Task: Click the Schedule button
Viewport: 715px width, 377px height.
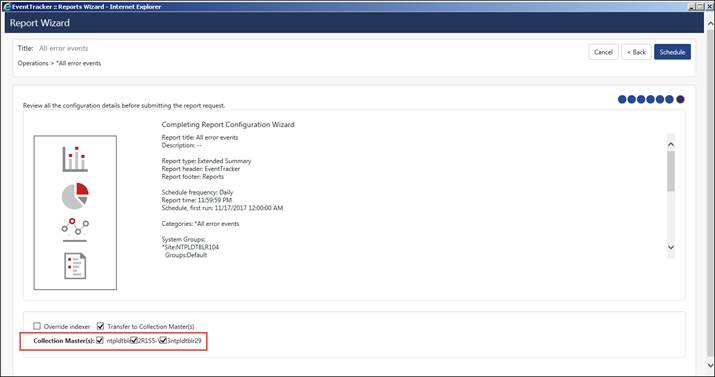Action: pyautogui.click(x=672, y=52)
